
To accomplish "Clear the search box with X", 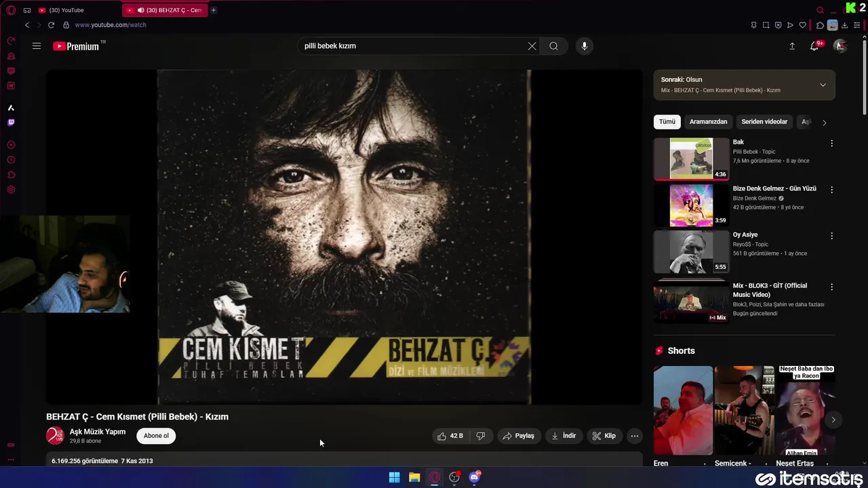I will coord(532,46).
